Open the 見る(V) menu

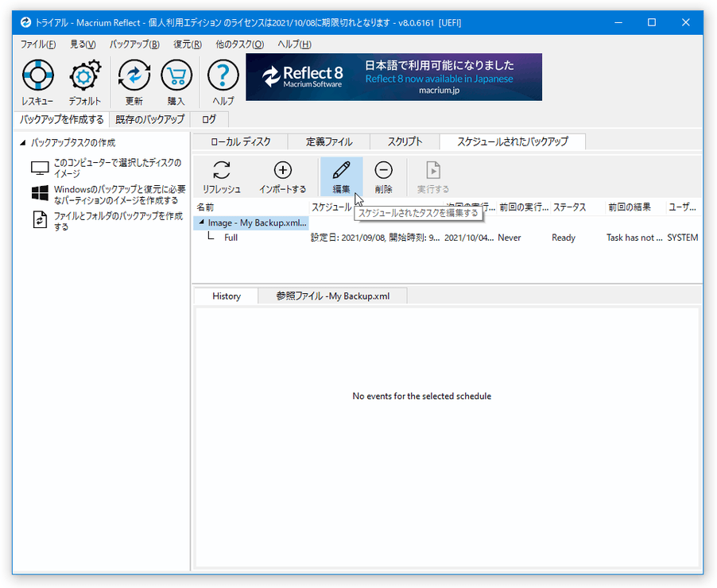point(83,44)
